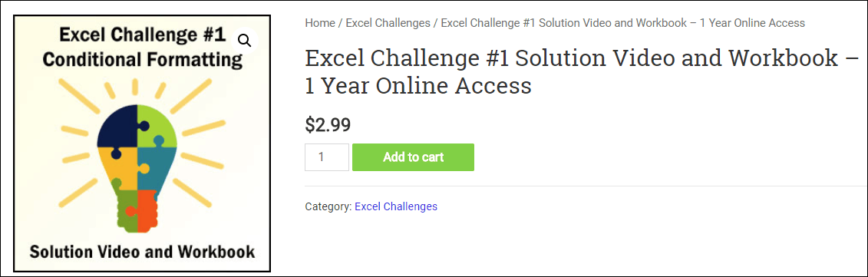Click the olive green puzzle piece at bulb base
The height and width of the screenshot is (277, 868).
point(126,209)
